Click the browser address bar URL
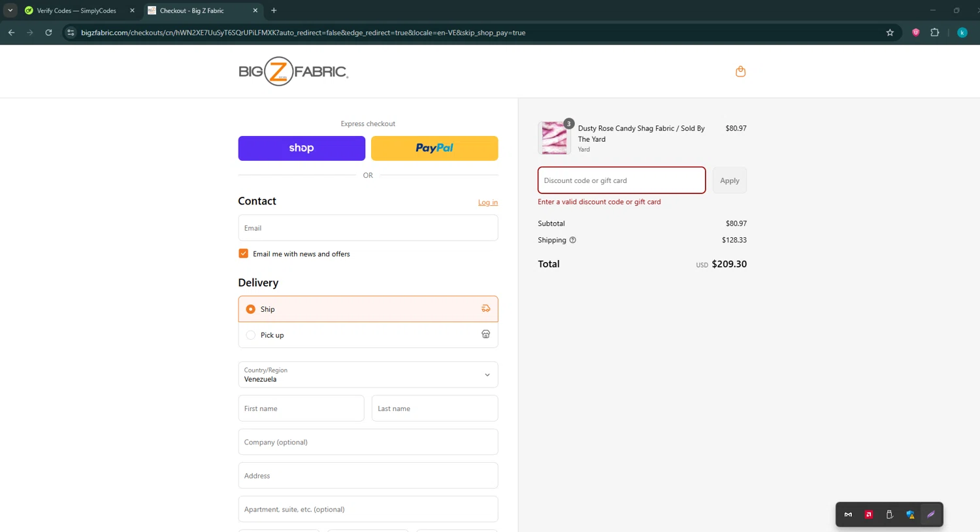Viewport: 980px width, 532px height. point(303,33)
